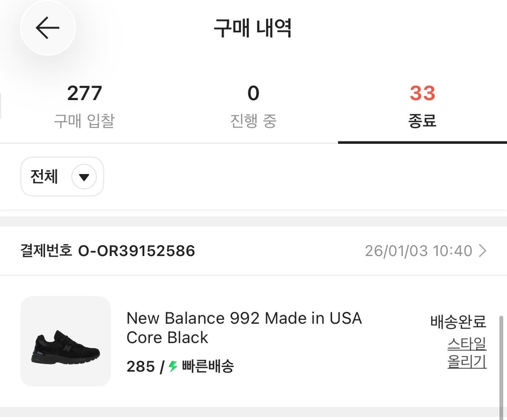507x420 pixels.
Task: Select the product name New Balance 992
Action: tap(244, 318)
